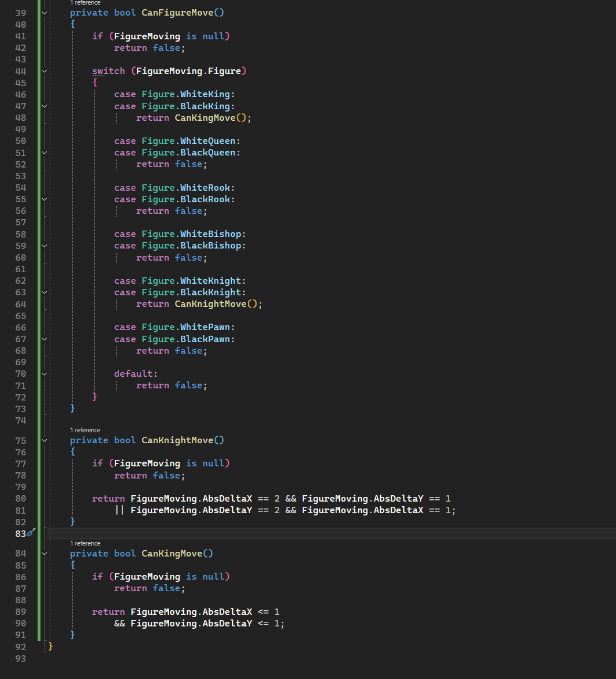Click the WhiteQueen enum member on line 50
616x679 pixels.
(208, 141)
